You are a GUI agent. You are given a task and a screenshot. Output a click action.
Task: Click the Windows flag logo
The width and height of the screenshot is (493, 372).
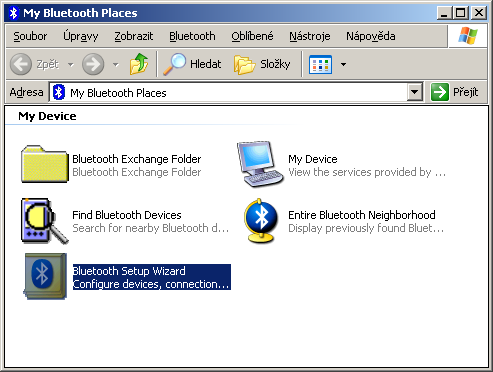tap(467, 35)
